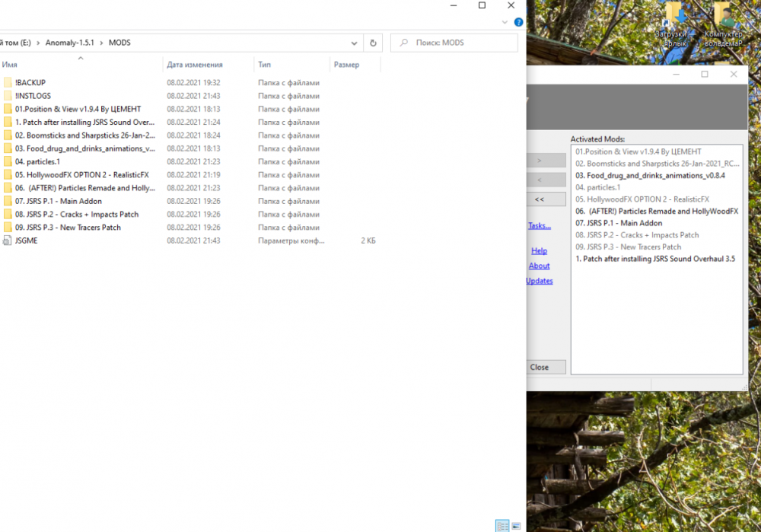
Task: Click the JSGME config file icon
Action: [x=8, y=241]
